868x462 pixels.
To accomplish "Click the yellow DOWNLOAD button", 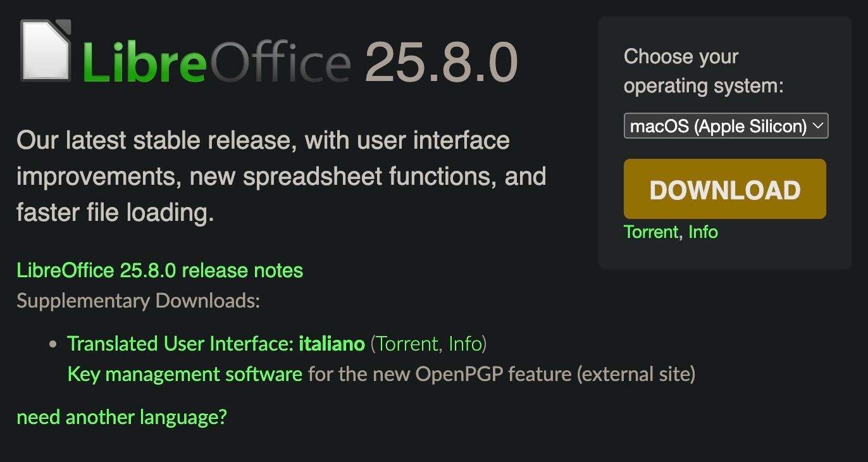I will (x=725, y=189).
